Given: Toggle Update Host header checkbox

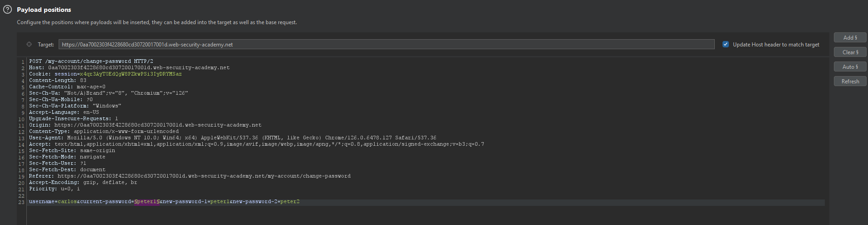Looking at the screenshot, I should tap(726, 44).
